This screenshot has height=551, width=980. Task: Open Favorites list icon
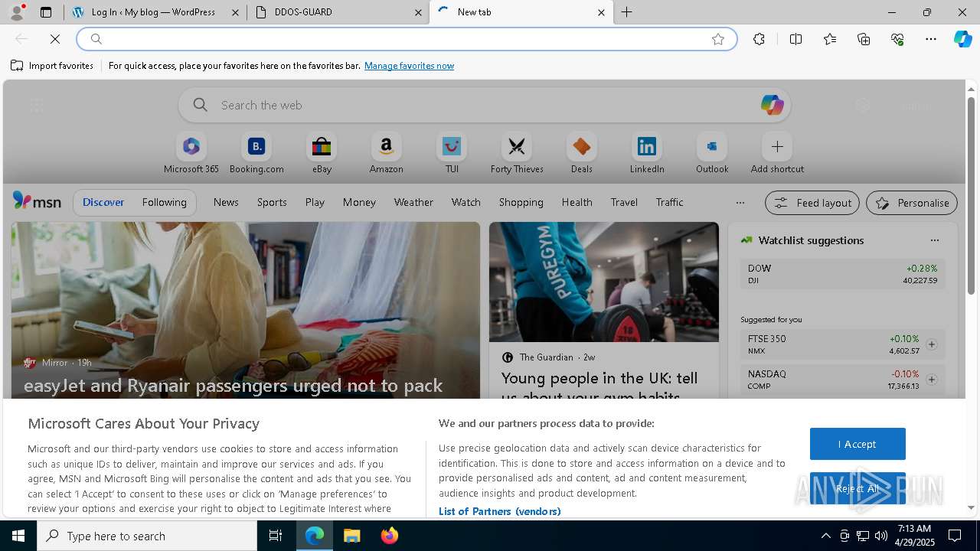[x=830, y=39]
